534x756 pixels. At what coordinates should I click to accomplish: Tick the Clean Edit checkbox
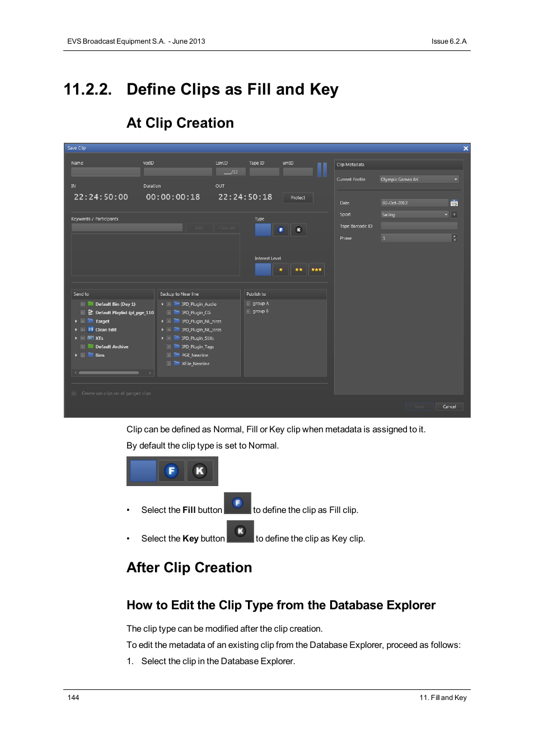(83, 329)
